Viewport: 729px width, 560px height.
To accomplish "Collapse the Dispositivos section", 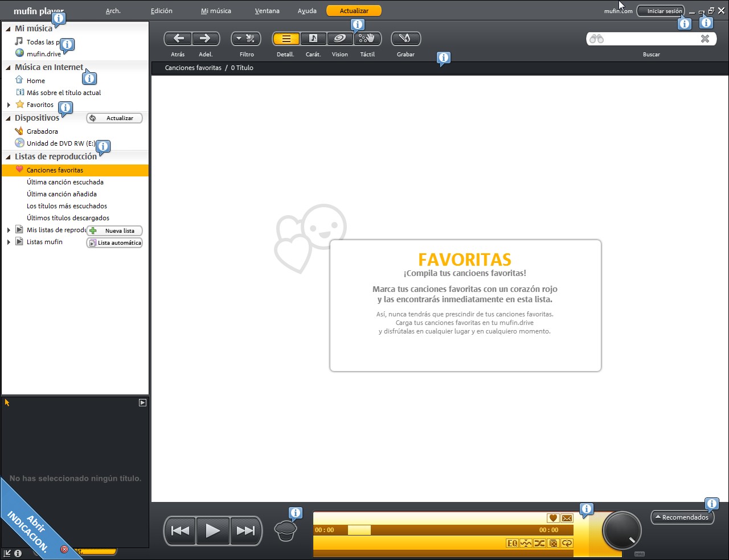I will click(x=8, y=118).
